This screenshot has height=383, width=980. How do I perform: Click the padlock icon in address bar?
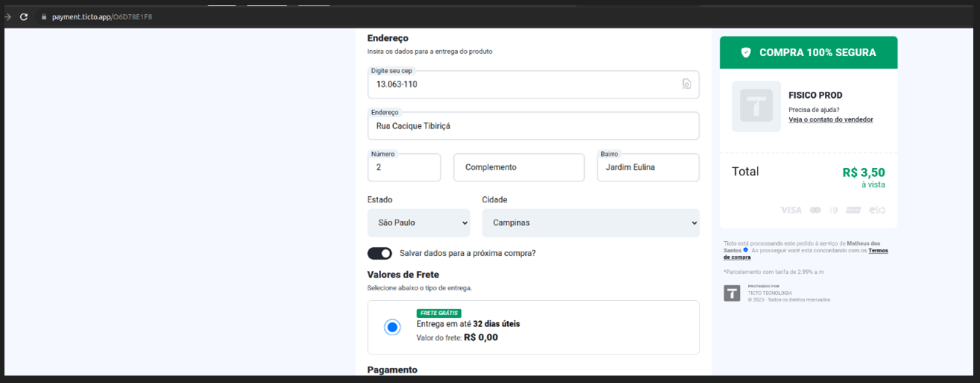pyautogui.click(x=43, y=16)
